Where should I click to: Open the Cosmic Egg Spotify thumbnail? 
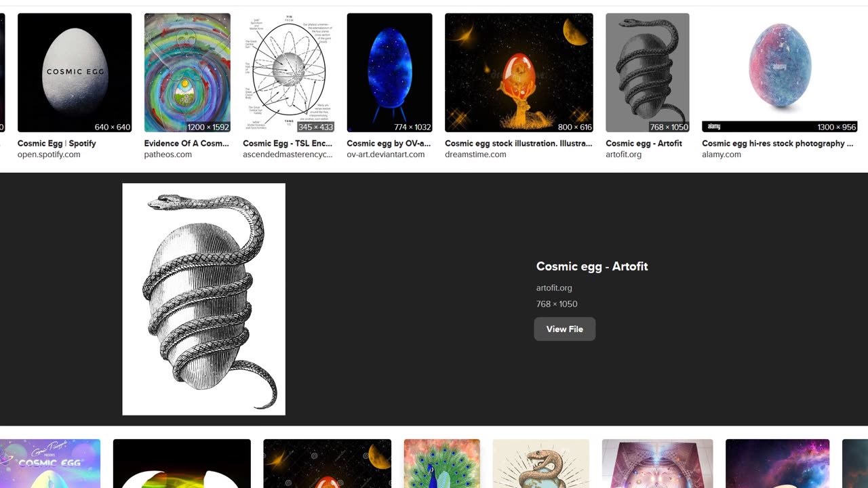[75, 73]
